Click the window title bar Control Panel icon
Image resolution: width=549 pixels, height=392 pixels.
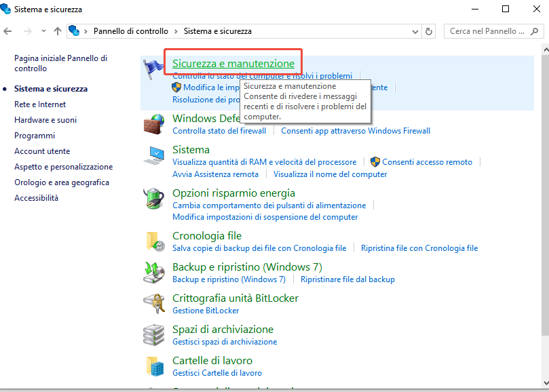(5, 9)
